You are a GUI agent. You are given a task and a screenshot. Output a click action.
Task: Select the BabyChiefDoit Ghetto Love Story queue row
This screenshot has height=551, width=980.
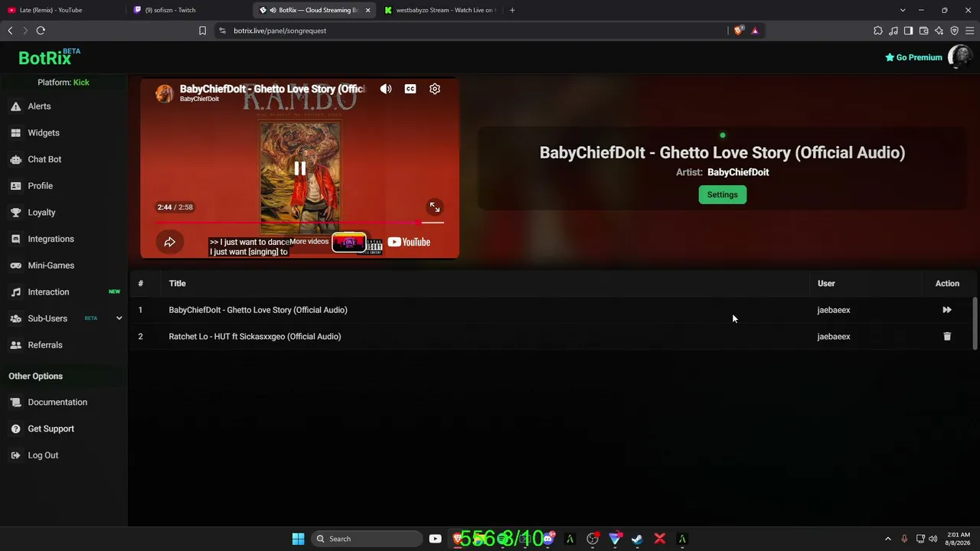tap(551, 310)
